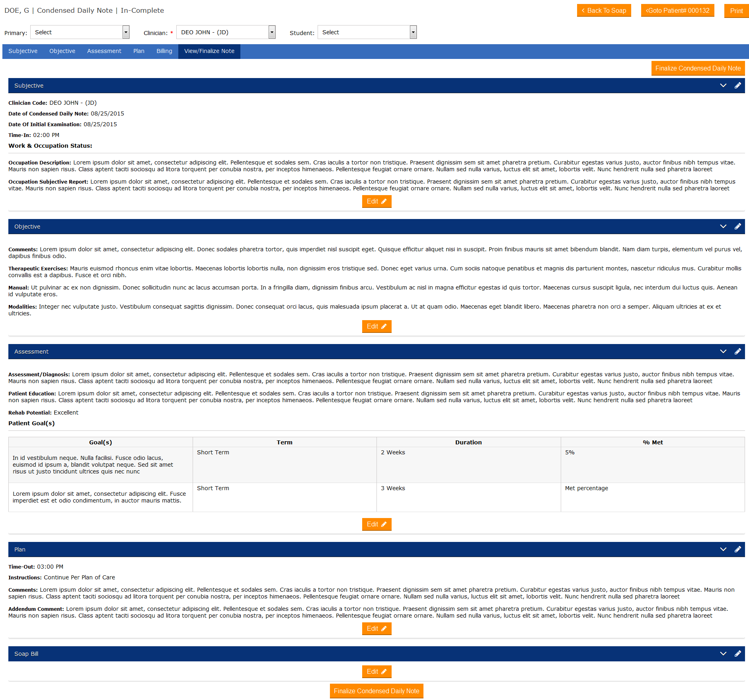Click Goto Patient# 000132 button
The width and height of the screenshot is (749, 700).
click(x=677, y=11)
